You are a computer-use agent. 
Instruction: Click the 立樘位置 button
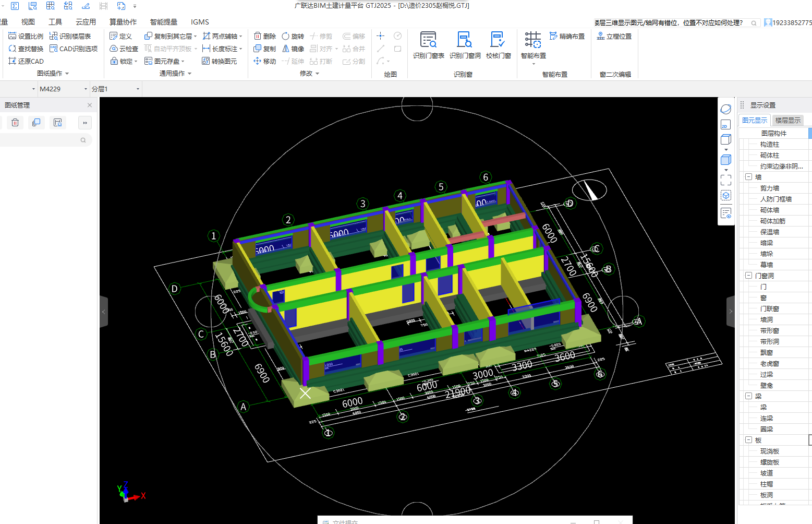click(614, 36)
